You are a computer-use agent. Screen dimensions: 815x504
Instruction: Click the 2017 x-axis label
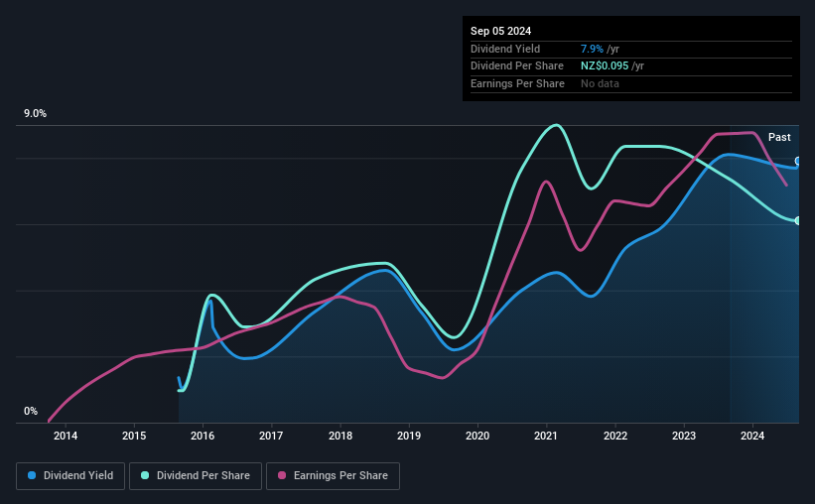click(x=271, y=436)
